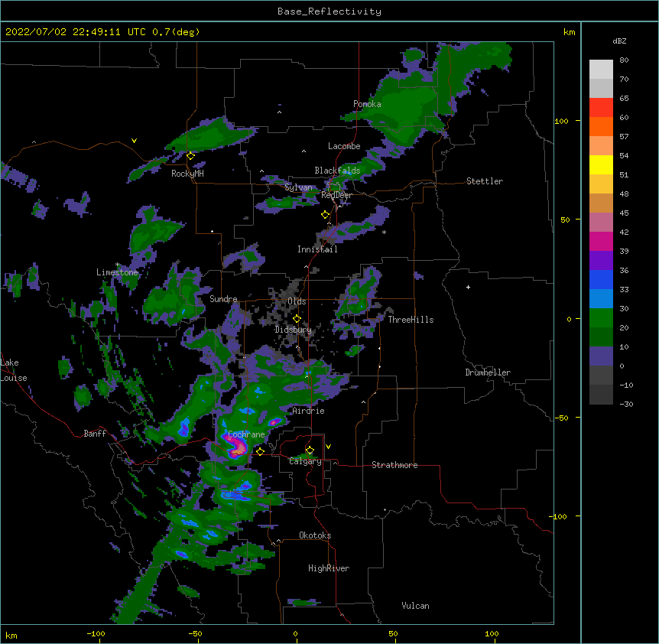Click the Didsbury label
Viewport: 659px width, 644px height.
pos(294,330)
